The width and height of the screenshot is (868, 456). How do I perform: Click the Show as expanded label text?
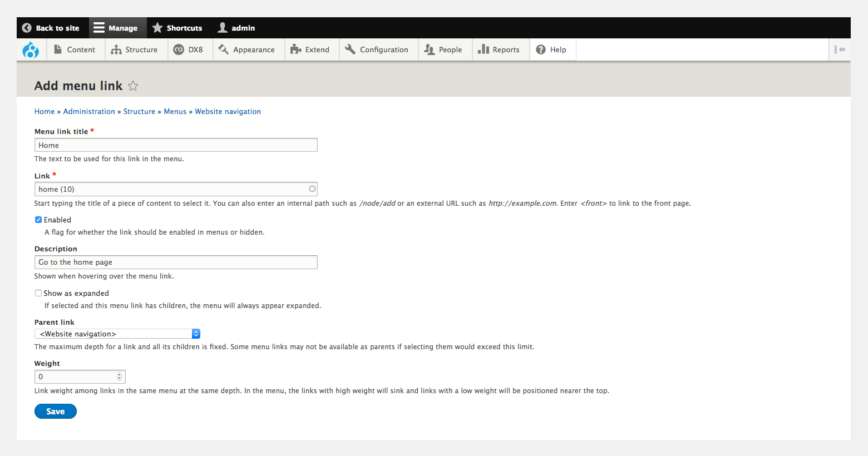76,293
